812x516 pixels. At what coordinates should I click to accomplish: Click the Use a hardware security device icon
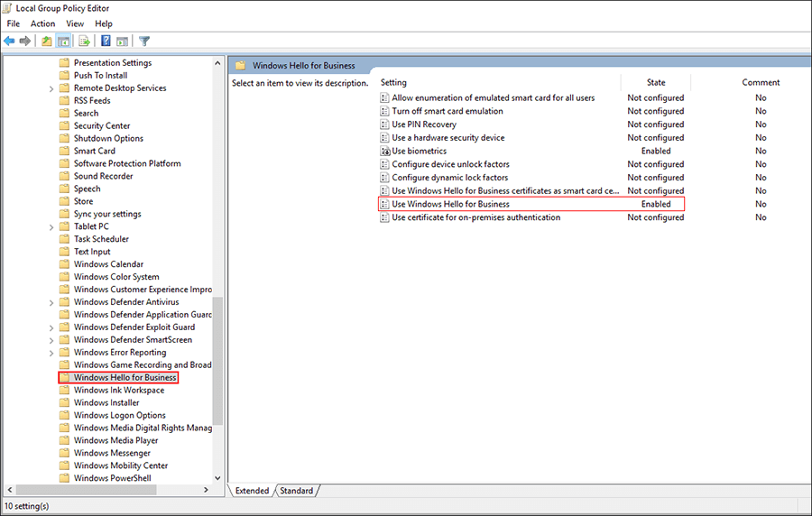tap(384, 138)
